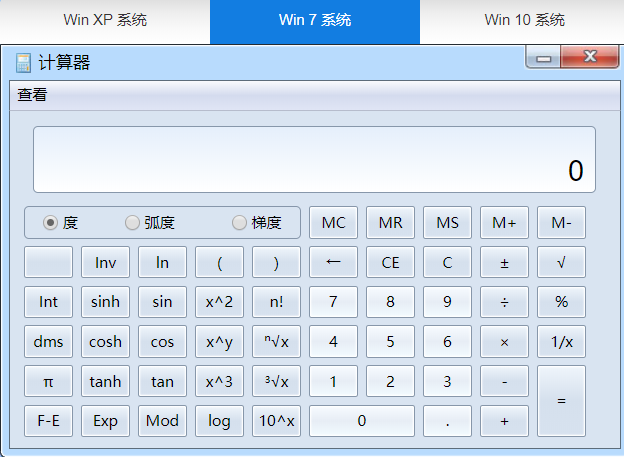Tap the digit 4
The height and width of the screenshot is (457, 624).
tap(333, 342)
